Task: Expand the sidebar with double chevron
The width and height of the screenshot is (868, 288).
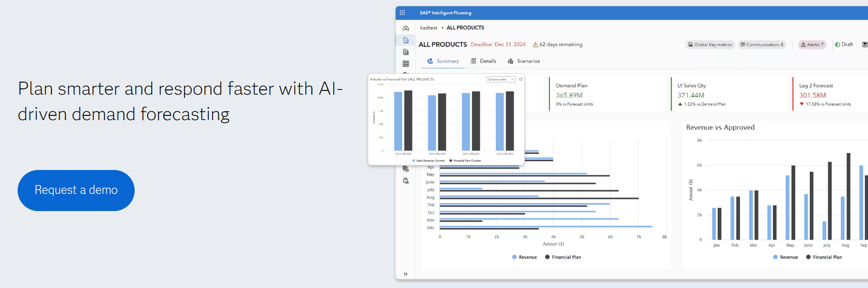Action: tap(406, 274)
